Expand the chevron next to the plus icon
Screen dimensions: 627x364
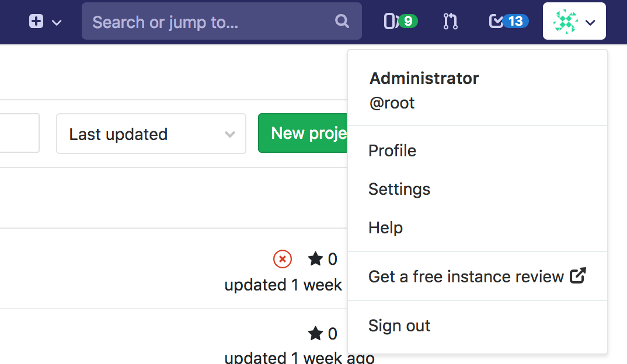(x=55, y=22)
